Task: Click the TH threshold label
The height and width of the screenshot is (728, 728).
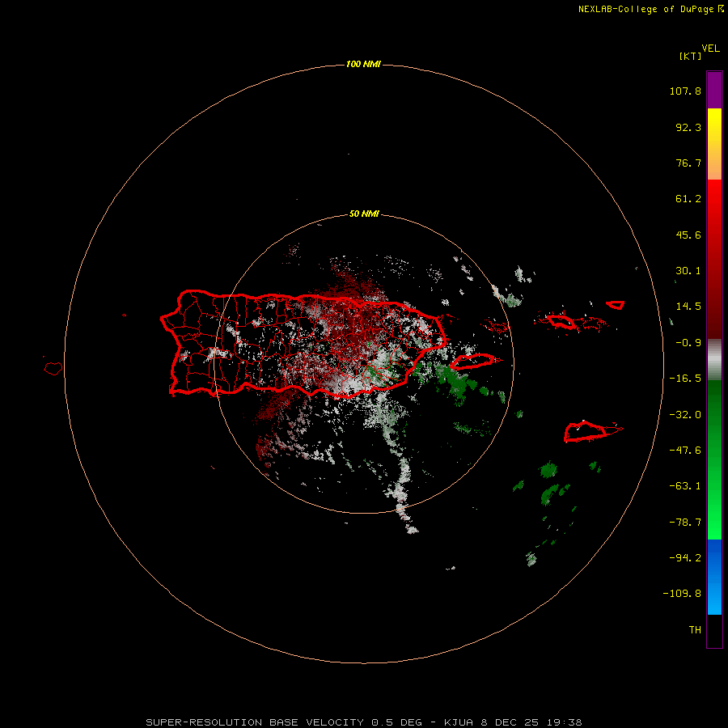Action: [695, 630]
